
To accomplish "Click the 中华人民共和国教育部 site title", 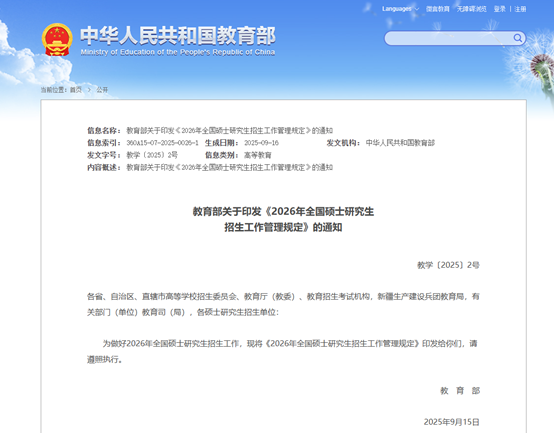I will point(178,36).
